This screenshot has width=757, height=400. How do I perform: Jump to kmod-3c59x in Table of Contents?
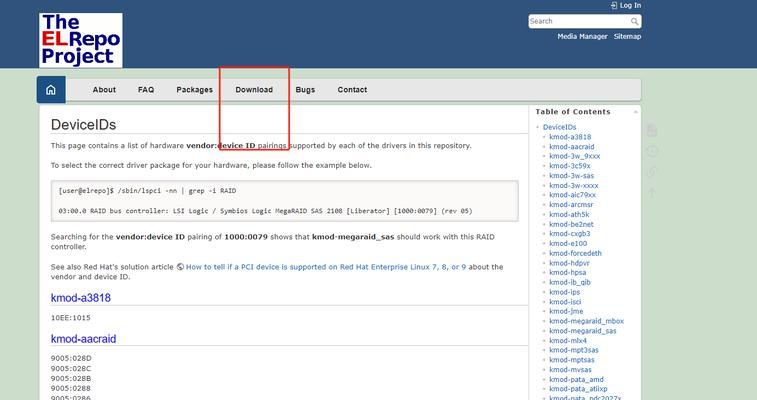pyautogui.click(x=570, y=166)
